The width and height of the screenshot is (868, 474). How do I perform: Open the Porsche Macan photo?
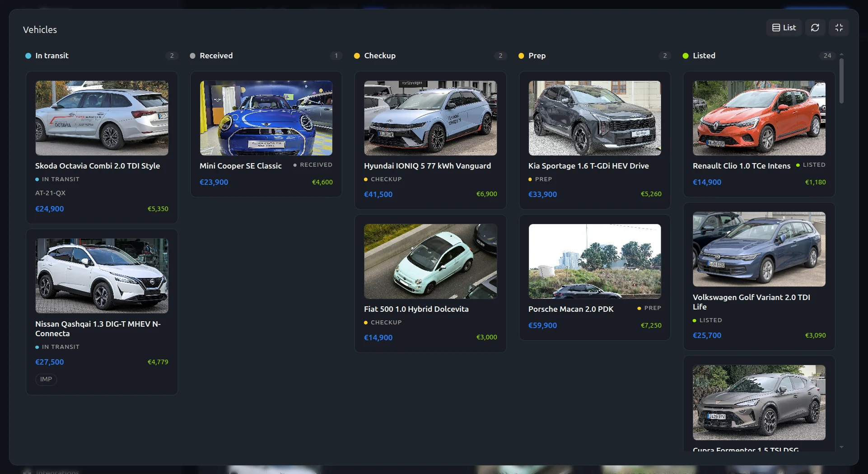coord(595,261)
